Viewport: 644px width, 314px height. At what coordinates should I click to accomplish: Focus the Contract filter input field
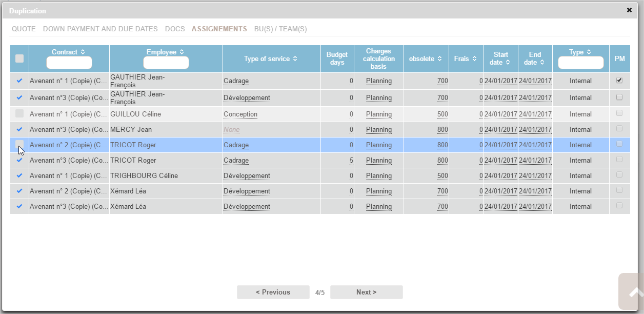coord(69,63)
